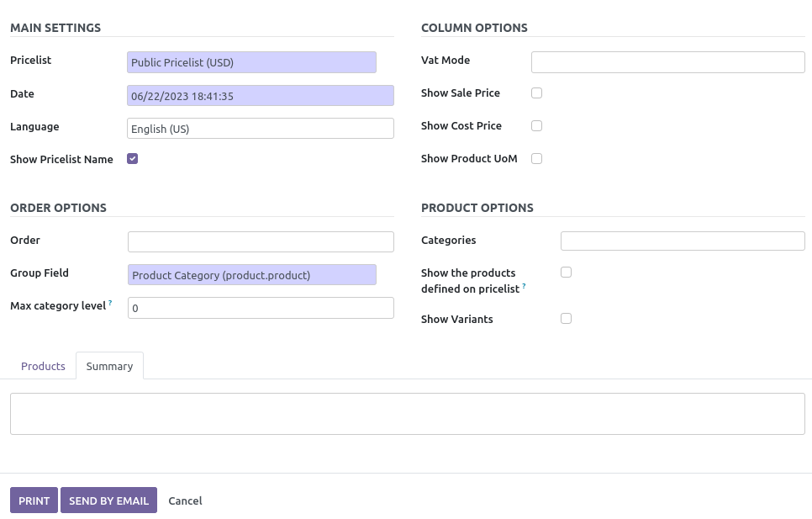This screenshot has width=812, height=519.
Task: Click Cancel to dismiss the report
Action: tap(185, 500)
